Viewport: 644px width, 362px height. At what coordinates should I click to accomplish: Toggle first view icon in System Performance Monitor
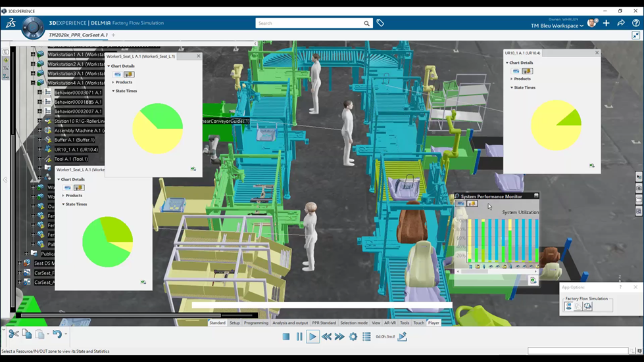460,204
